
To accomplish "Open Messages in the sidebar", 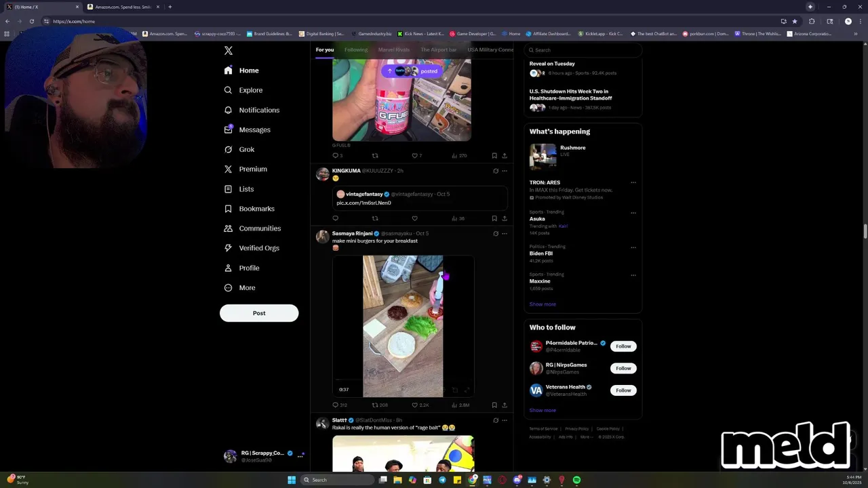I will [248, 129].
